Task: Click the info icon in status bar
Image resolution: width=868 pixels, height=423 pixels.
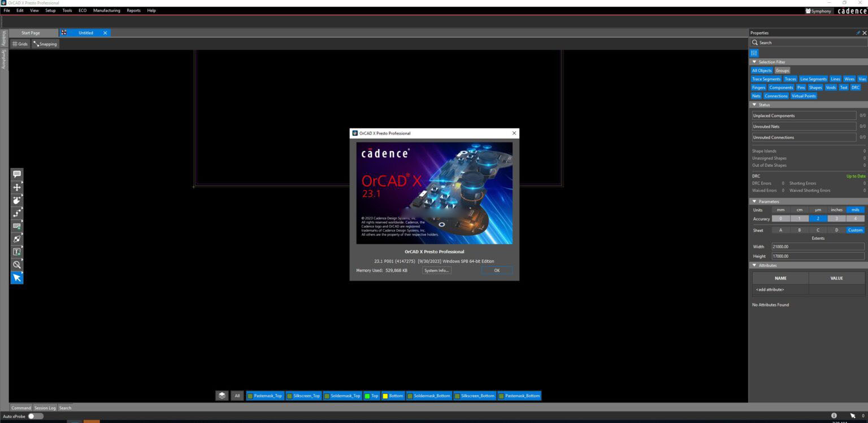Action: coord(834,416)
